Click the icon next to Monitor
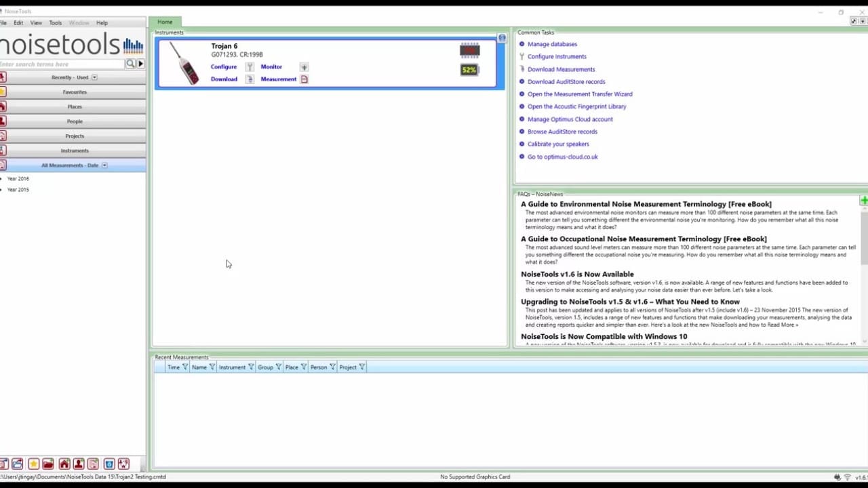The image size is (868, 488). pyautogui.click(x=304, y=67)
